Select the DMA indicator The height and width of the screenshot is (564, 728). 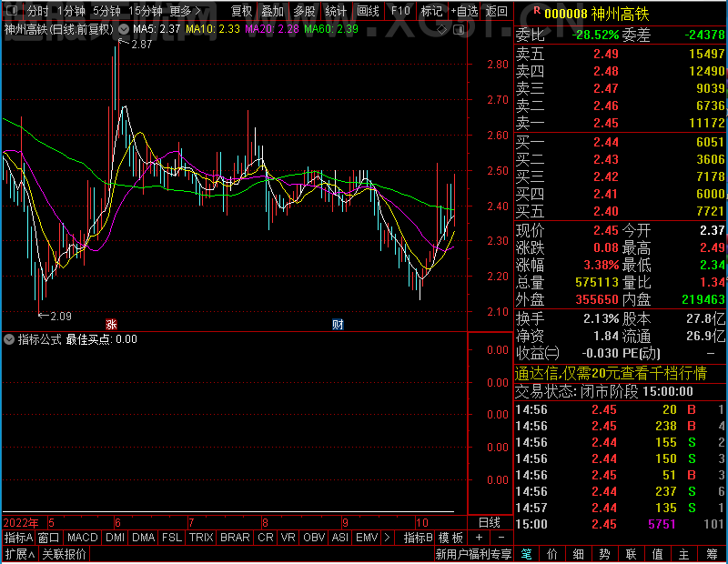(143, 538)
